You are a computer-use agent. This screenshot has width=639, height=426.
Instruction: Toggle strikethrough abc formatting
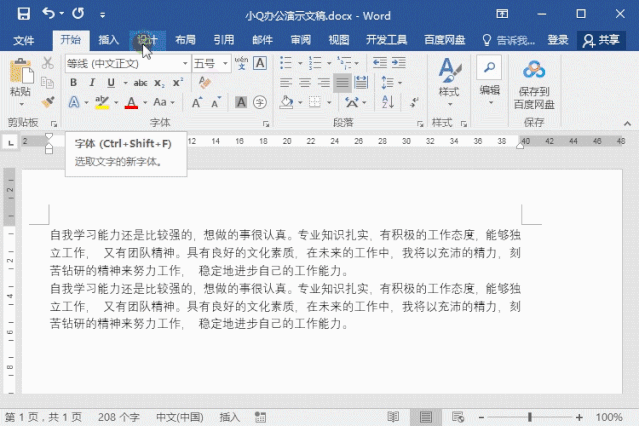click(x=140, y=83)
